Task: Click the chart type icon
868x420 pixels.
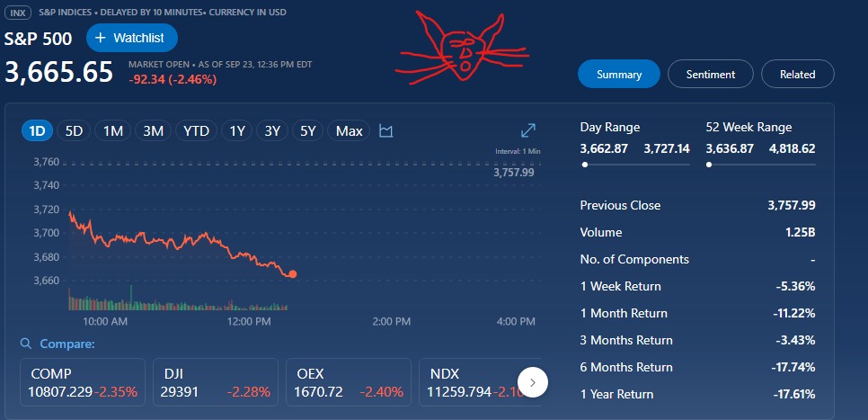Action: coord(386,131)
